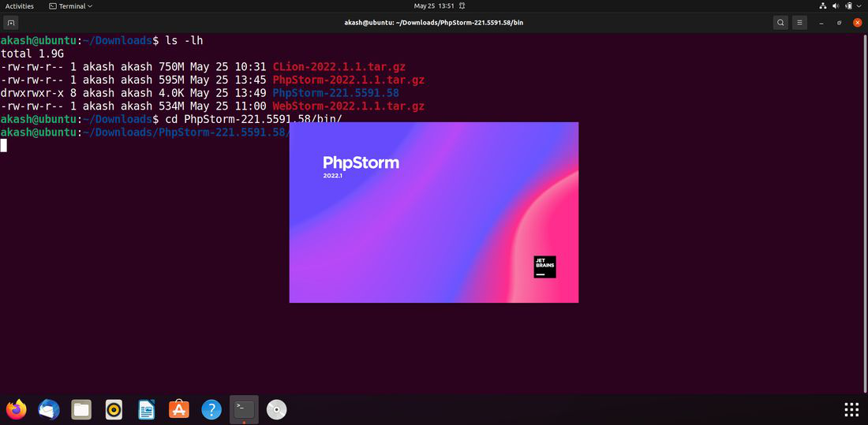Click the notification bell icon next to the clock

(462, 6)
